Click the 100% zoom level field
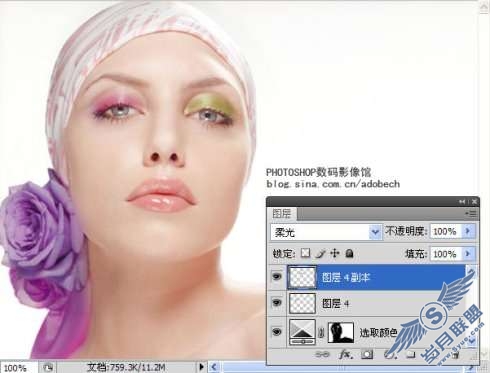Screen dimensions: 490x373 pos(18,368)
